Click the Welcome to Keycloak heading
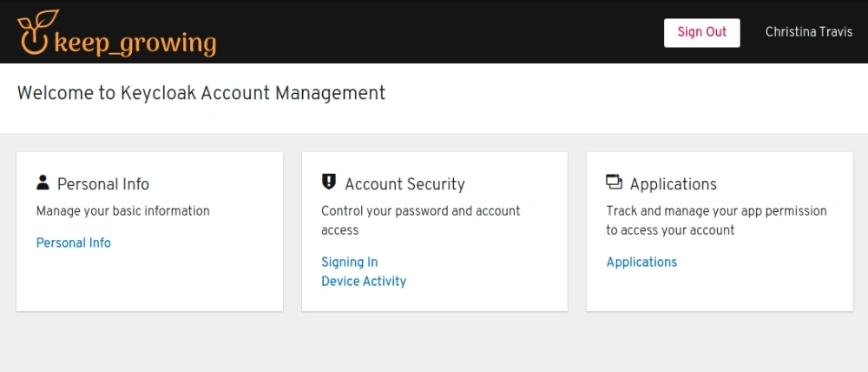868x372 pixels. click(x=201, y=93)
